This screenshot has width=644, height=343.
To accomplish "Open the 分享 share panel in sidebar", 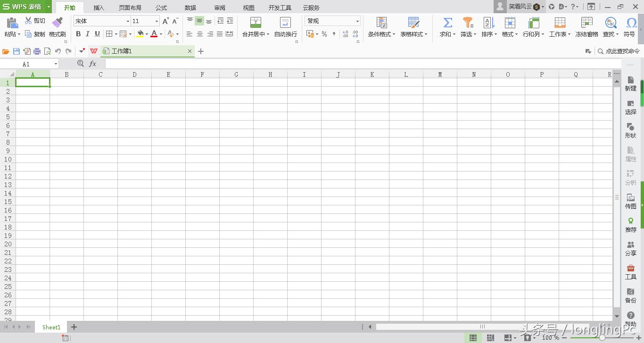I will [630, 248].
